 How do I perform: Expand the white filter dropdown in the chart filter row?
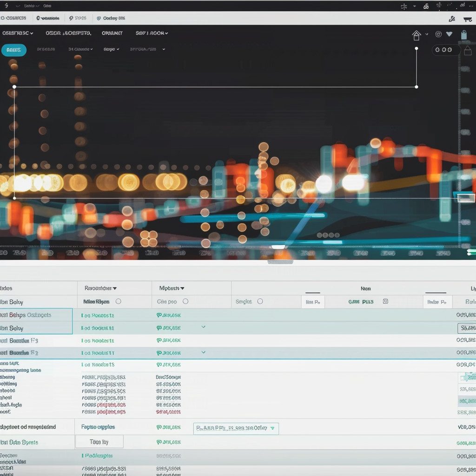pyautogui.click(x=111, y=49)
